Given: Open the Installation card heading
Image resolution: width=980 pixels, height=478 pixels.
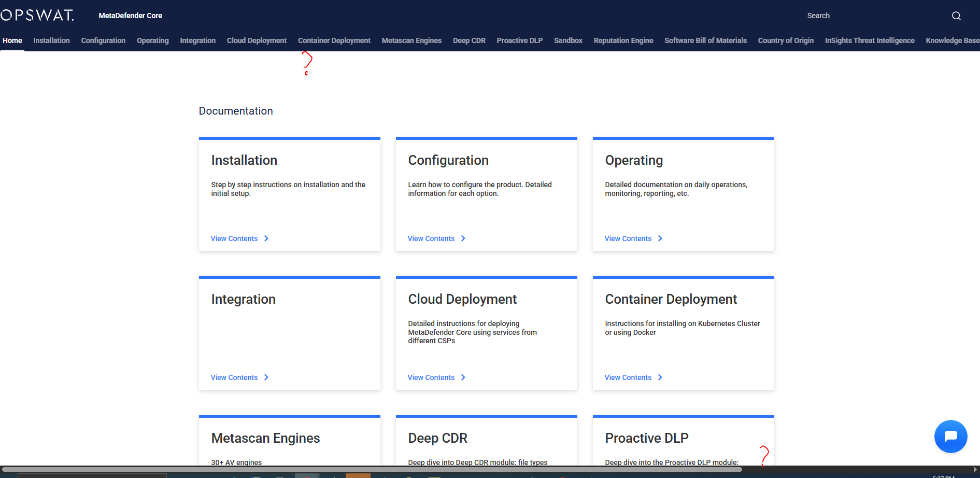Looking at the screenshot, I should point(244,160).
